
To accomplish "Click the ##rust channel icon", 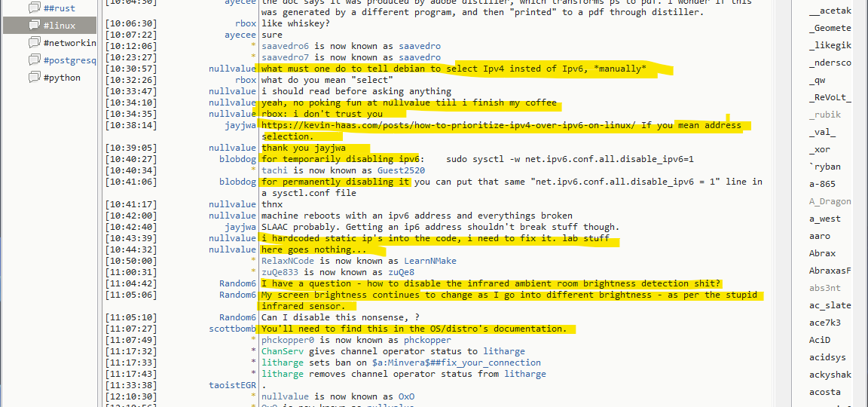I will click(34, 8).
